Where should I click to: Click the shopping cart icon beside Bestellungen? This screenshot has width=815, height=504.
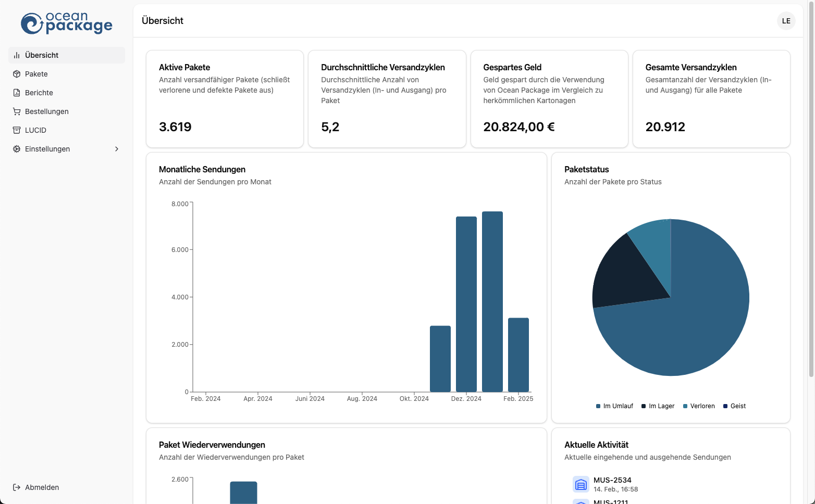pyautogui.click(x=17, y=111)
